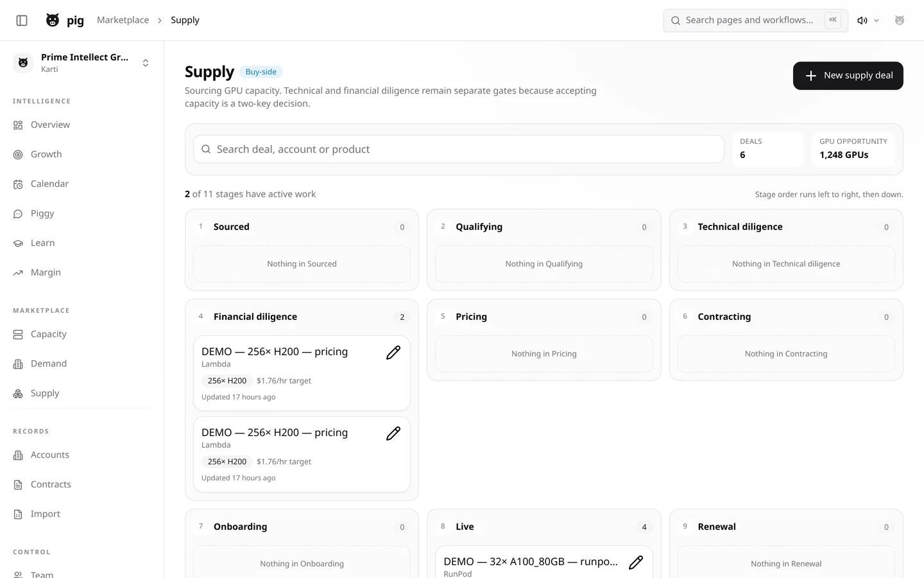This screenshot has height=578, width=924.
Task: Click the Buy-side badge
Action: (261, 72)
